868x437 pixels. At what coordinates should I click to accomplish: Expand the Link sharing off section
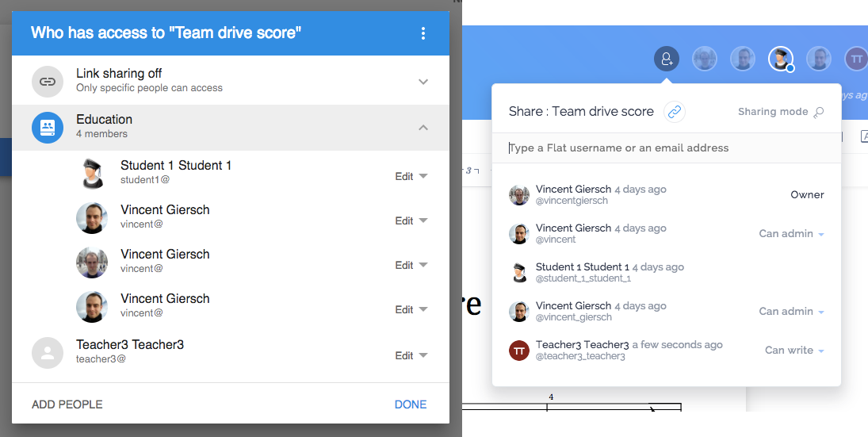tap(423, 82)
